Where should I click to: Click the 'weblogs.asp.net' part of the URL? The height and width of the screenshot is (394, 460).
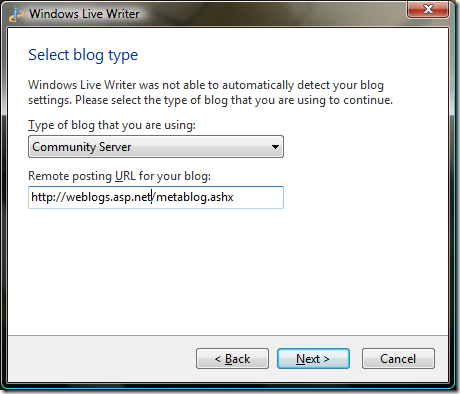pyautogui.click(x=109, y=197)
